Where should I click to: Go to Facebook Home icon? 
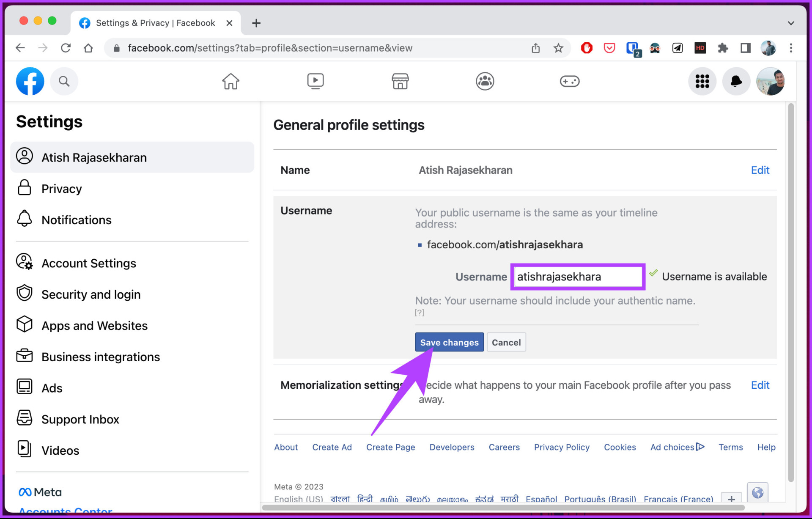230,81
